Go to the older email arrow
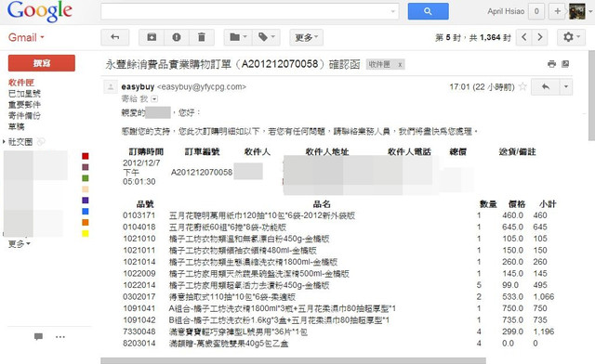Screen dimensions: 595x364 coord(540,37)
